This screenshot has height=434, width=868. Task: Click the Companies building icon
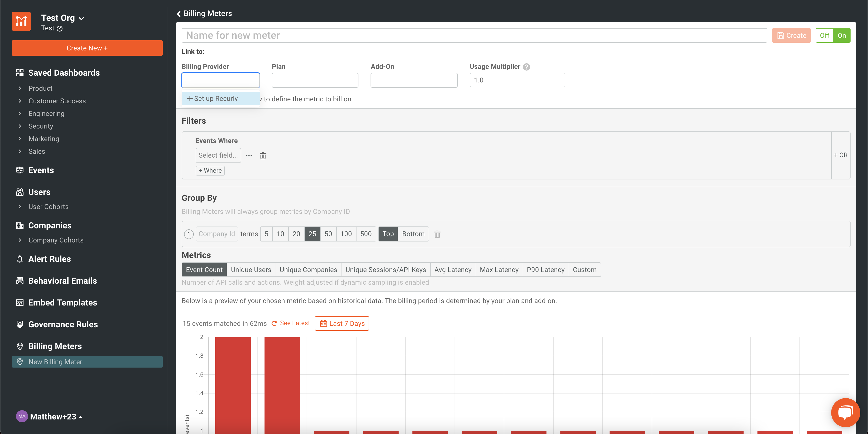(20, 225)
